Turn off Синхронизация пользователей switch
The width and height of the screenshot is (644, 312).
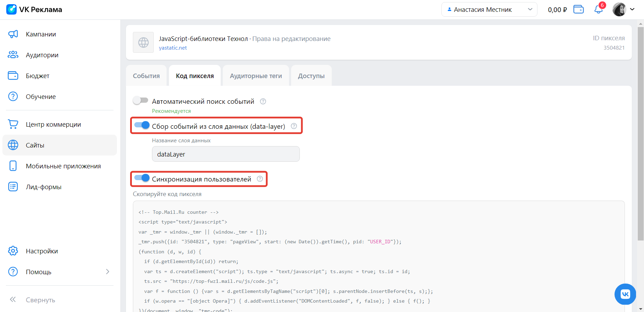pos(142,178)
